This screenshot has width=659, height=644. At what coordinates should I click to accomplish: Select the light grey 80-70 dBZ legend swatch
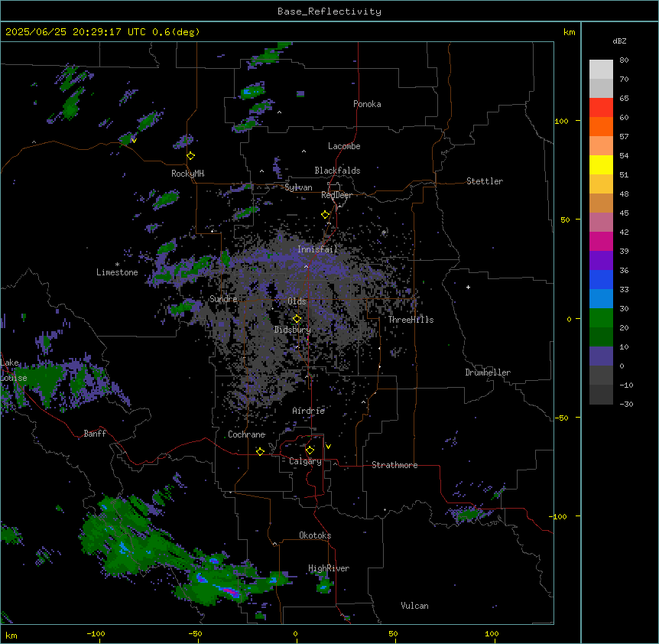tap(601, 70)
